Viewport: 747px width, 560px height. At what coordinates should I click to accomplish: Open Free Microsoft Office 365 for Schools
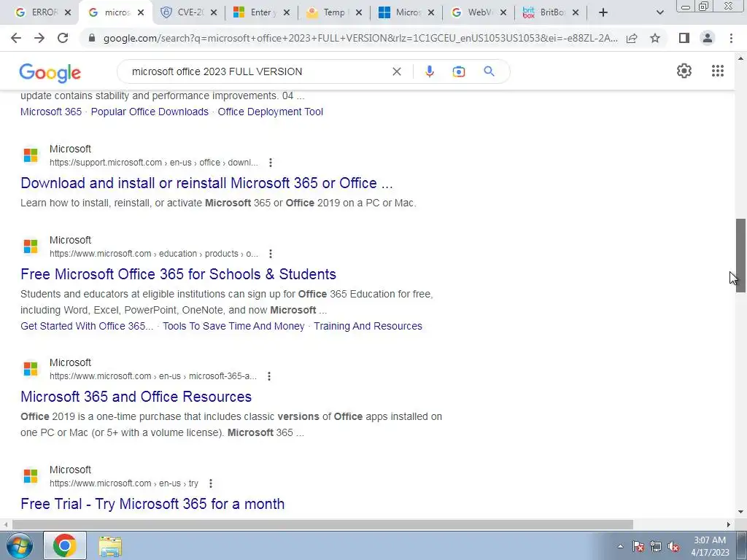[178, 274]
